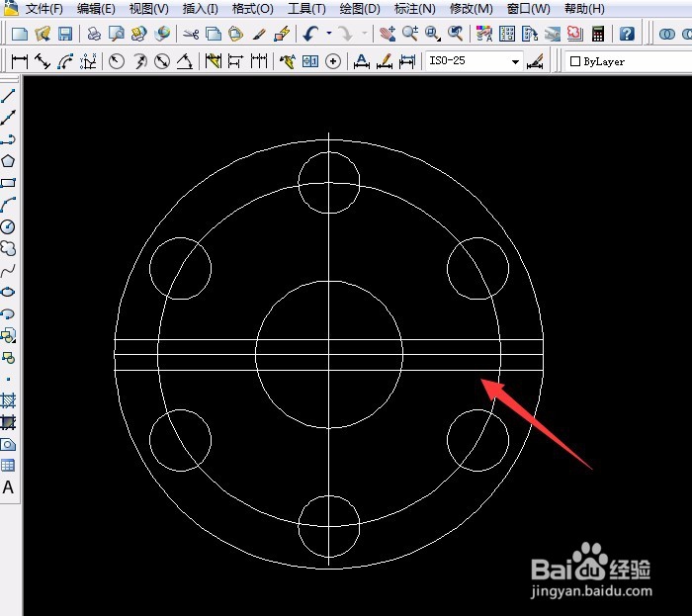Open the ByLayer color control

click(x=629, y=61)
